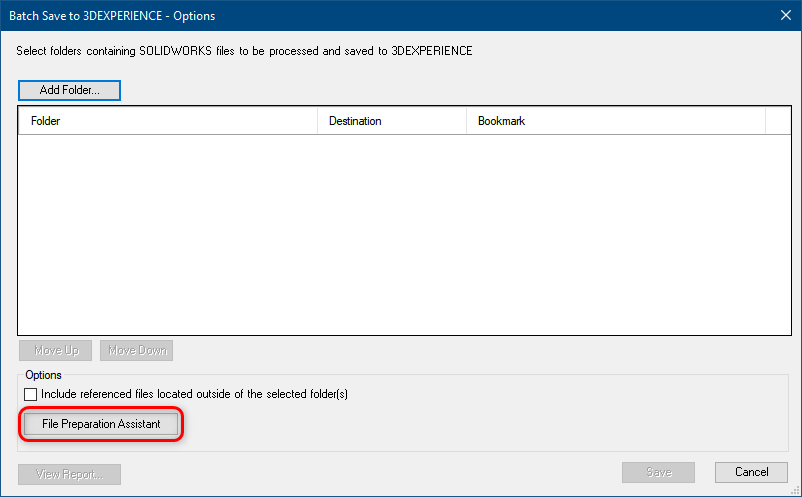Click the Destination column header

click(392, 121)
